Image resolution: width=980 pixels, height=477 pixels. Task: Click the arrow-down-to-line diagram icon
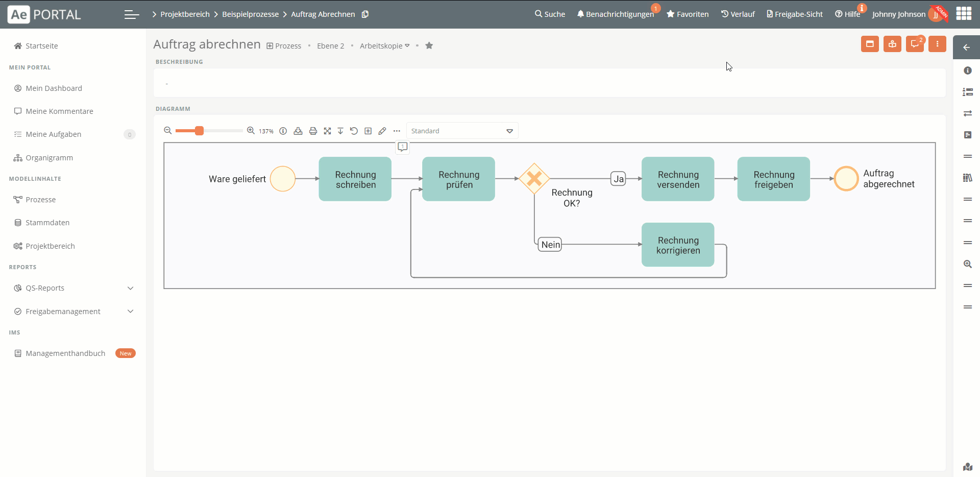(x=340, y=131)
